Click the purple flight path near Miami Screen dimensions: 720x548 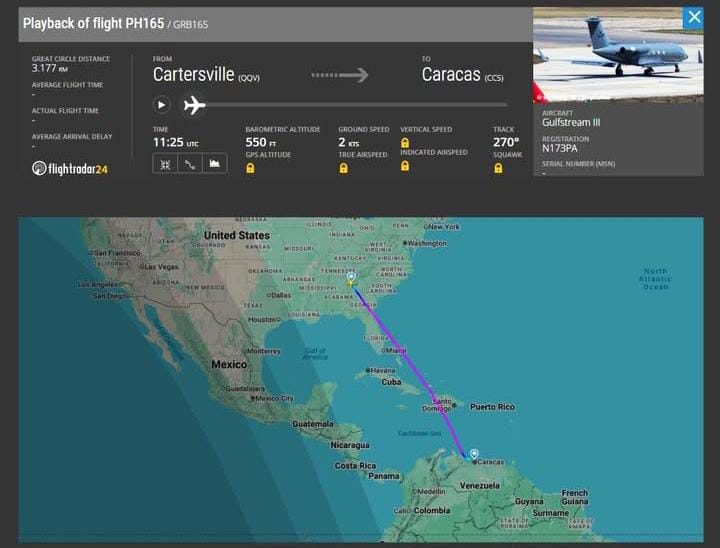click(x=401, y=351)
